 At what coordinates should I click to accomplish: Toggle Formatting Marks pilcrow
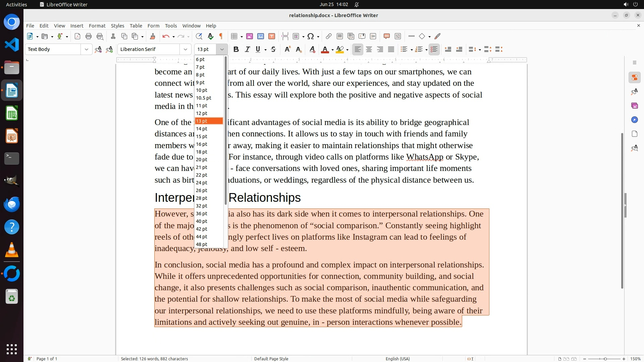coord(221,36)
